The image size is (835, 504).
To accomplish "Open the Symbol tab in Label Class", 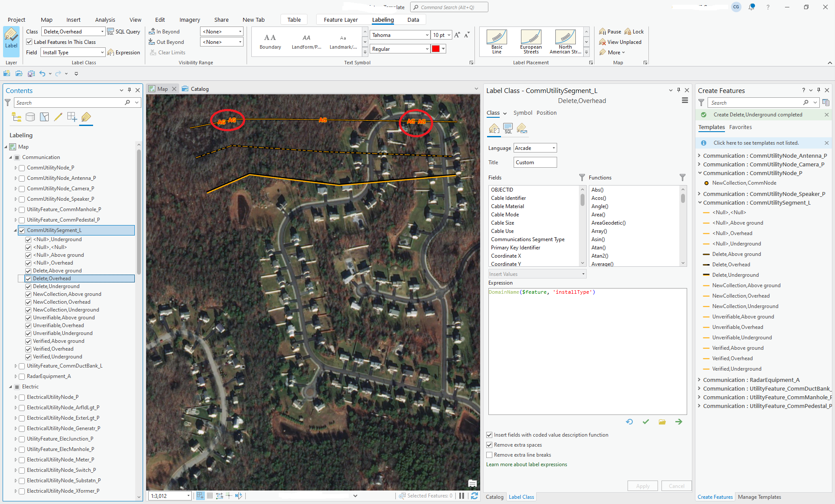I will point(522,113).
